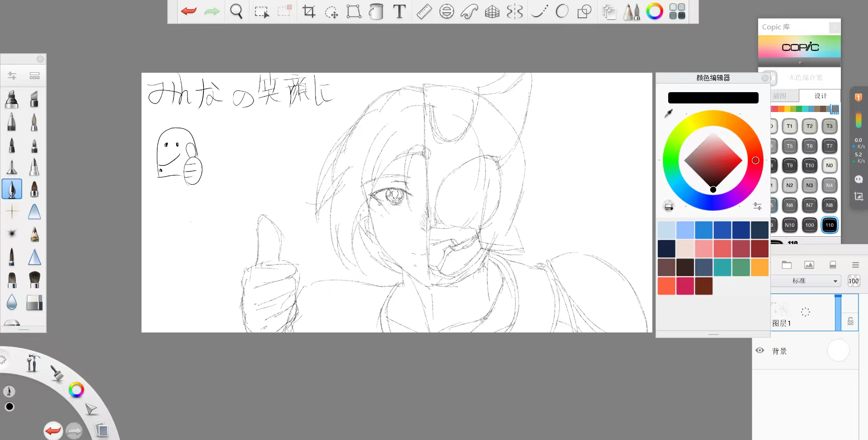Open the Ruler tool

pyautogui.click(x=424, y=12)
